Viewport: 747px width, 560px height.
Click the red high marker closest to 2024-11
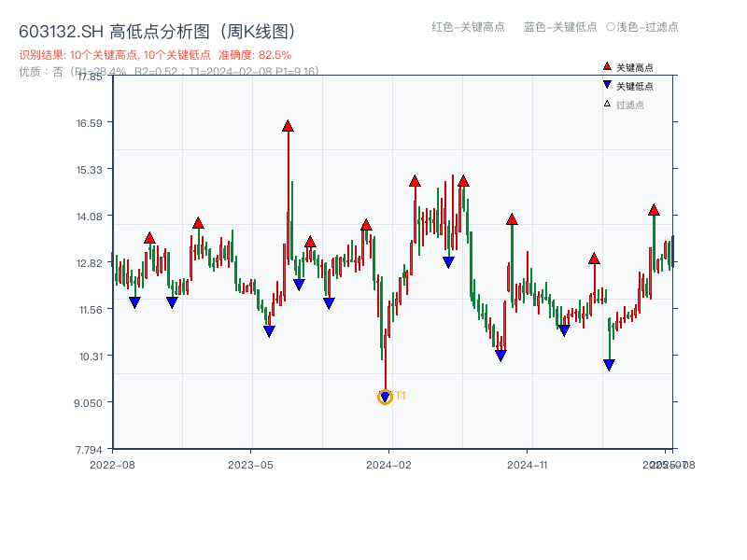coord(512,219)
